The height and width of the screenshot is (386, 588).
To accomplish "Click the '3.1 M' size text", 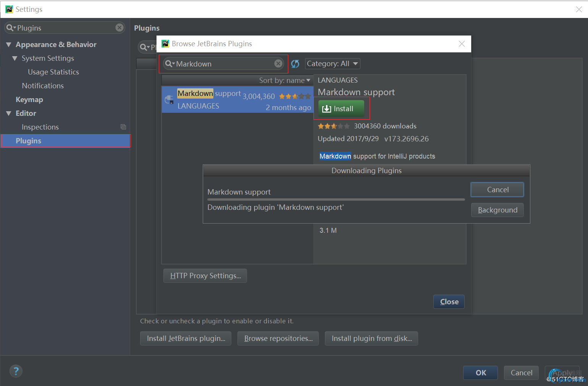I will [328, 230].
